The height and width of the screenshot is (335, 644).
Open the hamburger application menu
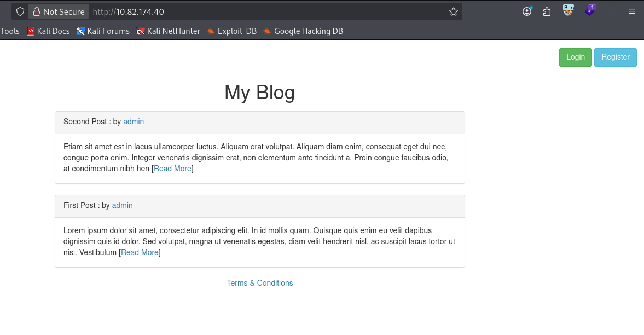(631, 11)
